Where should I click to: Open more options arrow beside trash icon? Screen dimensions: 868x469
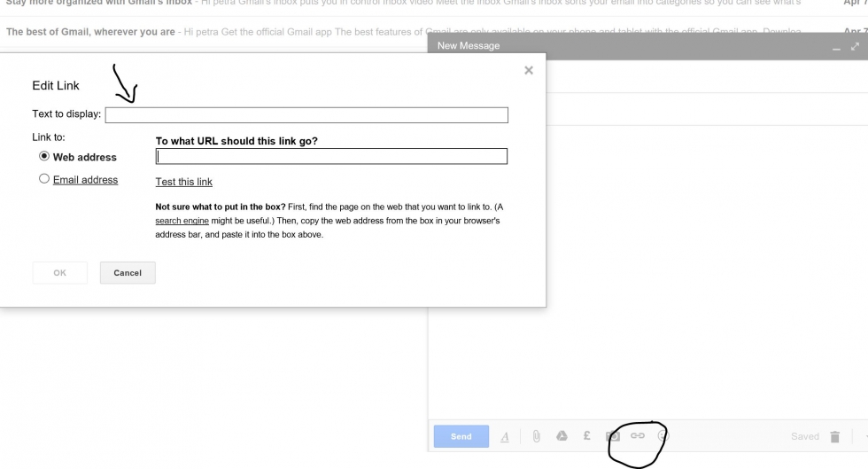pos(864,437)
